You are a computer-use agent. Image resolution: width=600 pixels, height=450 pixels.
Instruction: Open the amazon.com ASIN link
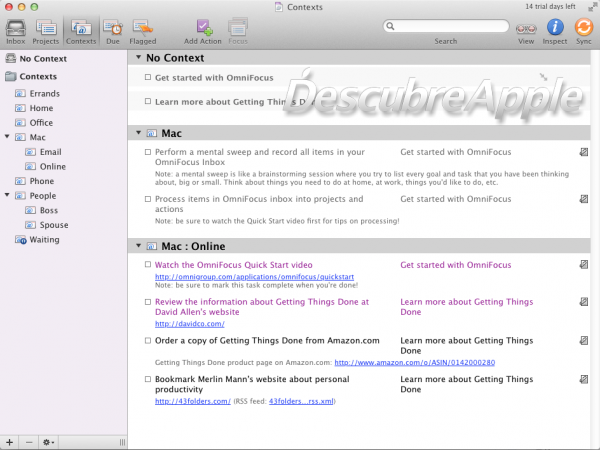point(415,362)
